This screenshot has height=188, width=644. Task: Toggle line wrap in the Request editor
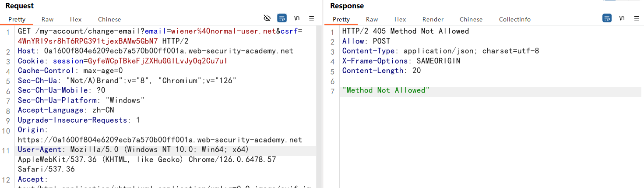click(282, 18)
